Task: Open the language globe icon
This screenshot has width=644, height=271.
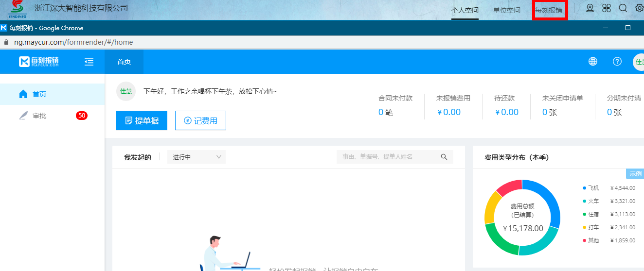Action: [x=593, y=62]
